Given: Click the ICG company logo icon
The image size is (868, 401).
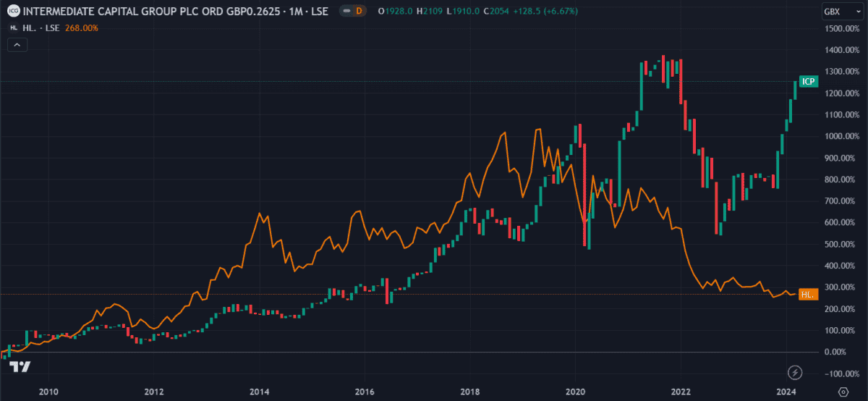Looking at the screenshot, I should (x=13, y=12).
